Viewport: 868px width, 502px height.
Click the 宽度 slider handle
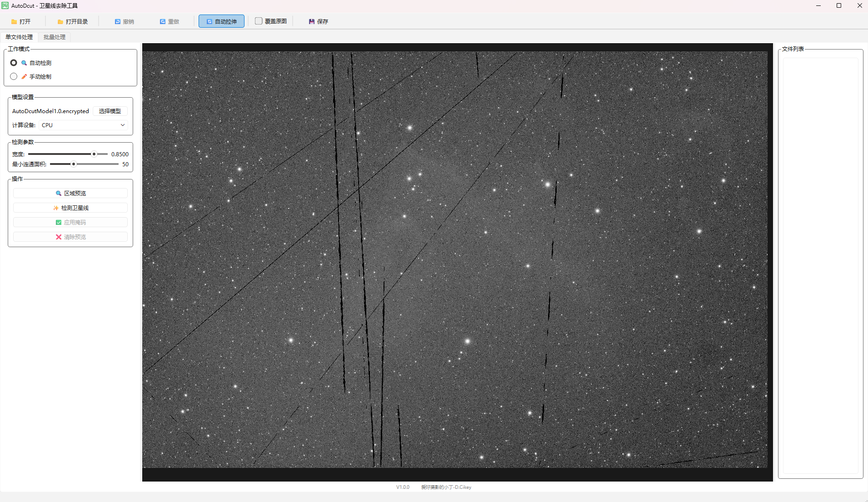[94, 154]
